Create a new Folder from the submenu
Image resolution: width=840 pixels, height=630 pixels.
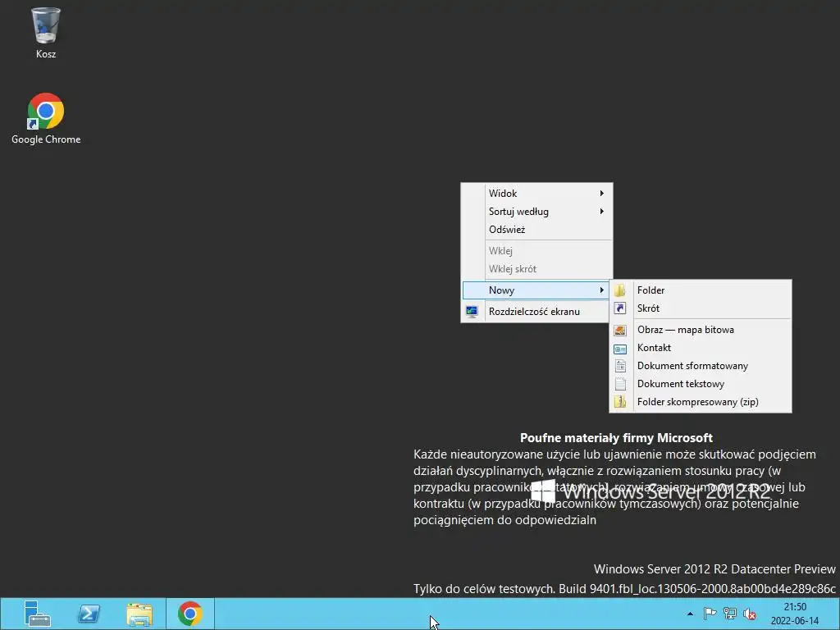pyautogui.click(x=701, y=290)
